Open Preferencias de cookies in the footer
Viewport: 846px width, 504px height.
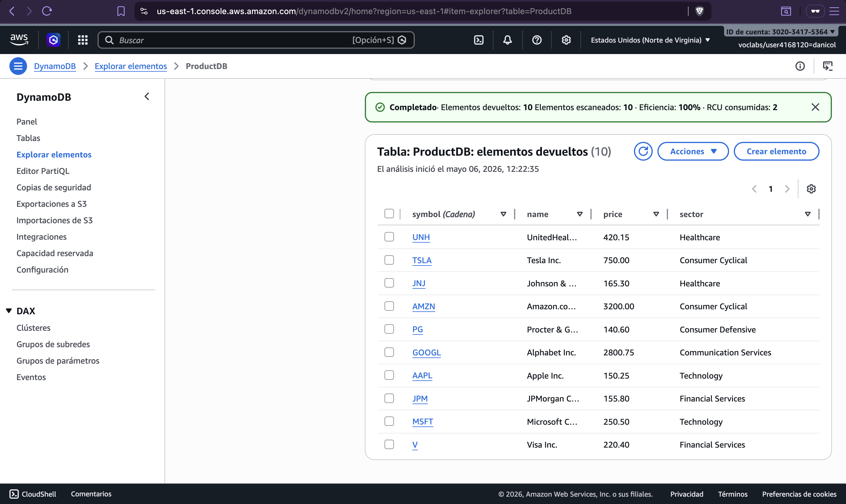[x=799, y=494]
